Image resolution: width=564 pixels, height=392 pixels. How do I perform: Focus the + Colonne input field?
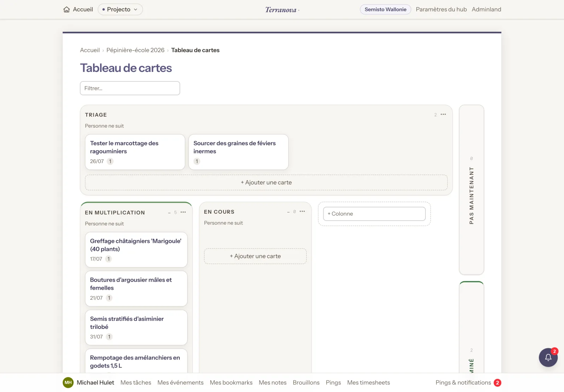point(374,214)
